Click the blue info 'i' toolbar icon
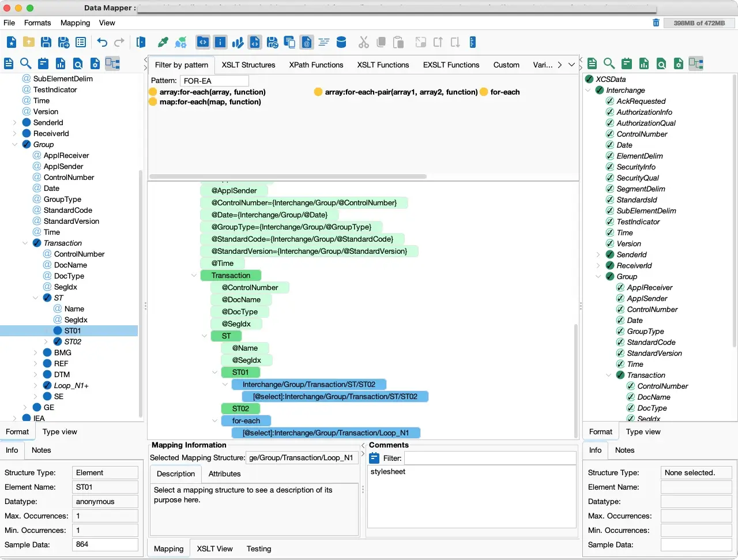This screenshot has height=560, width=738. point(220,42)
